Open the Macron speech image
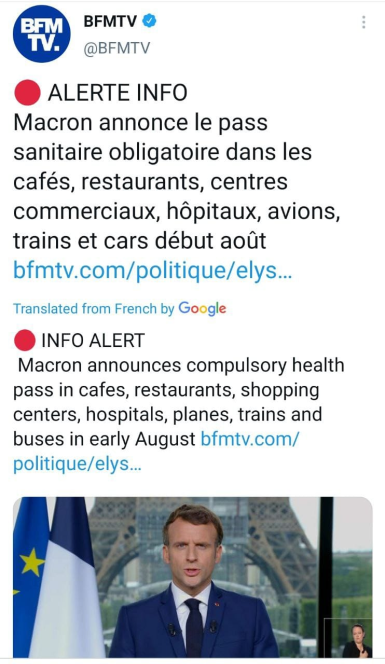 pyautogui.click(x=193, y=578)
